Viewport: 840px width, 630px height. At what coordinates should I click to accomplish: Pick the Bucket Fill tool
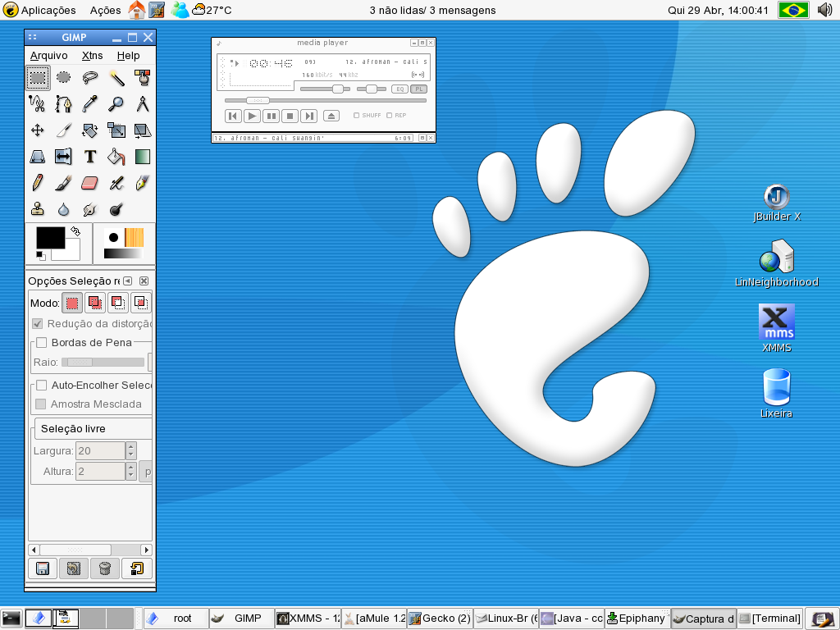click(116, 157)
